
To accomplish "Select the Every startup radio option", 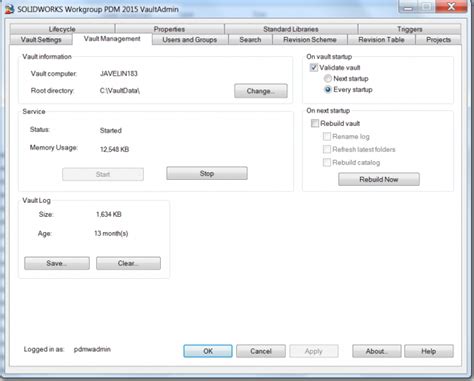I will (x=328, y=89).
